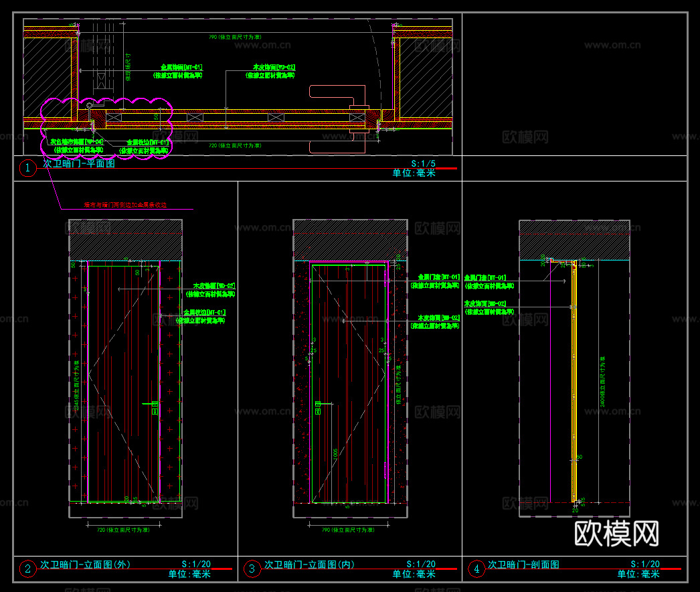Click the 790 width dimension under inner elevation
The image size is (700, 592).
(349, 529)
